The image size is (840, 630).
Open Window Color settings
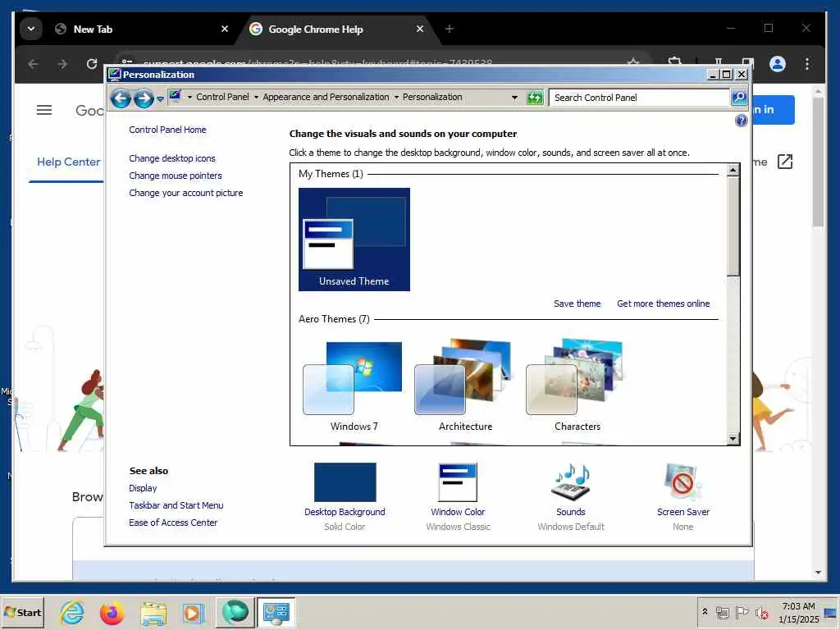[458, 497]
